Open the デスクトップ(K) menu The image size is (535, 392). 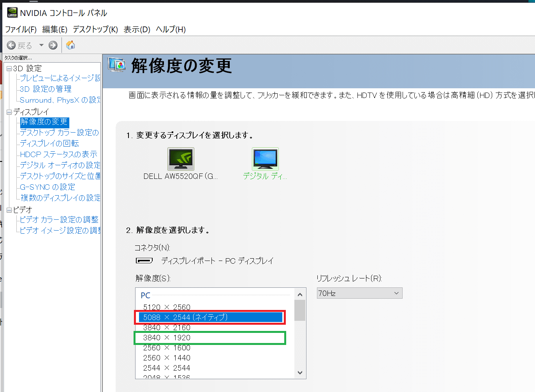(x=95, y=30)
